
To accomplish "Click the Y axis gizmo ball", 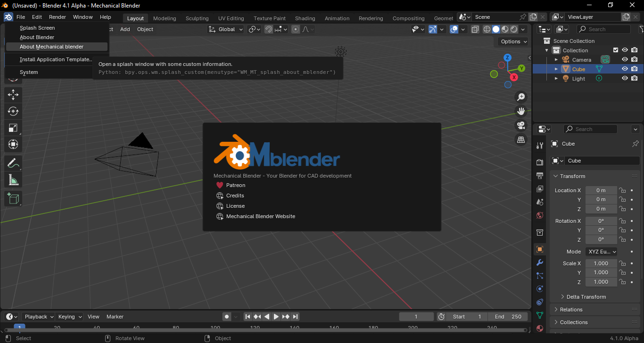I will [521, 68].
